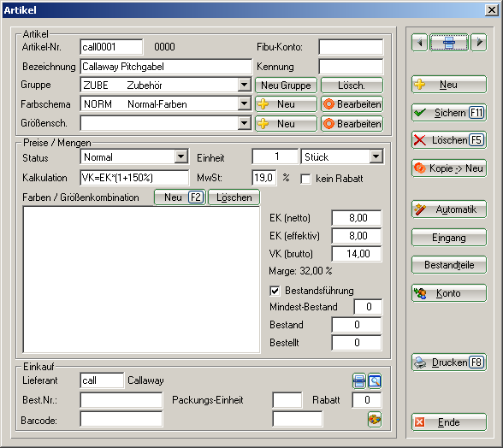Go to previous article with left arrow
The width and height of the screenshot is (503, 448).
point(419,43)
